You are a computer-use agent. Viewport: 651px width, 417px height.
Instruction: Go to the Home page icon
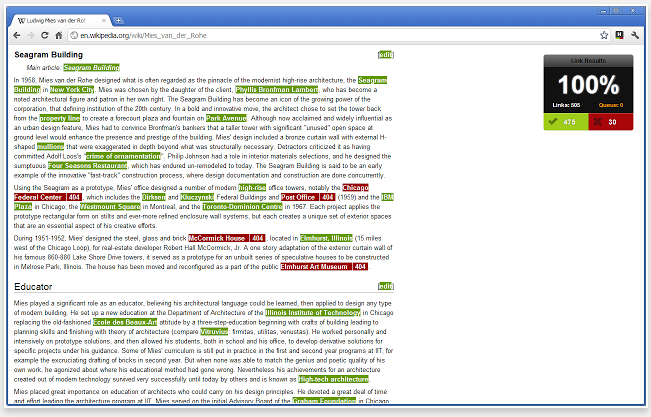tap(59, 35)
